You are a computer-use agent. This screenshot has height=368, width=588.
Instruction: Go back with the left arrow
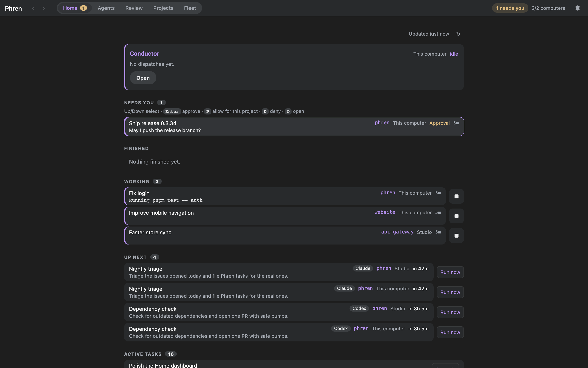33,8
